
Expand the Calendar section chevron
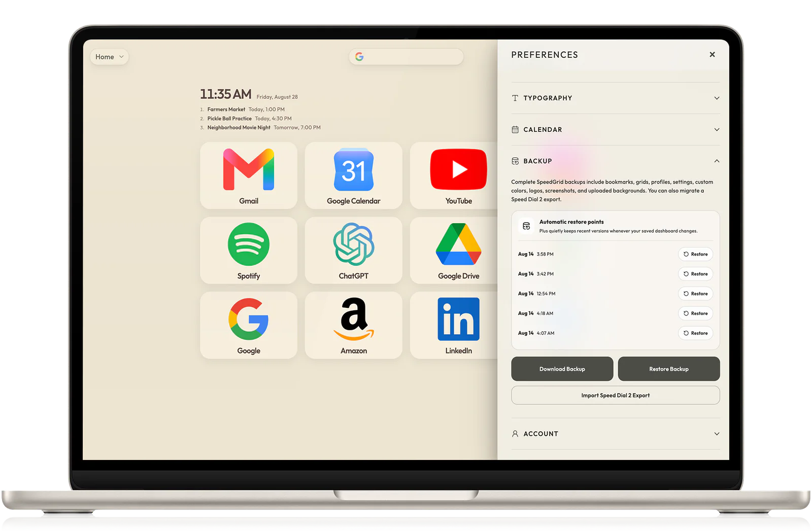click(x=717, y=129)
